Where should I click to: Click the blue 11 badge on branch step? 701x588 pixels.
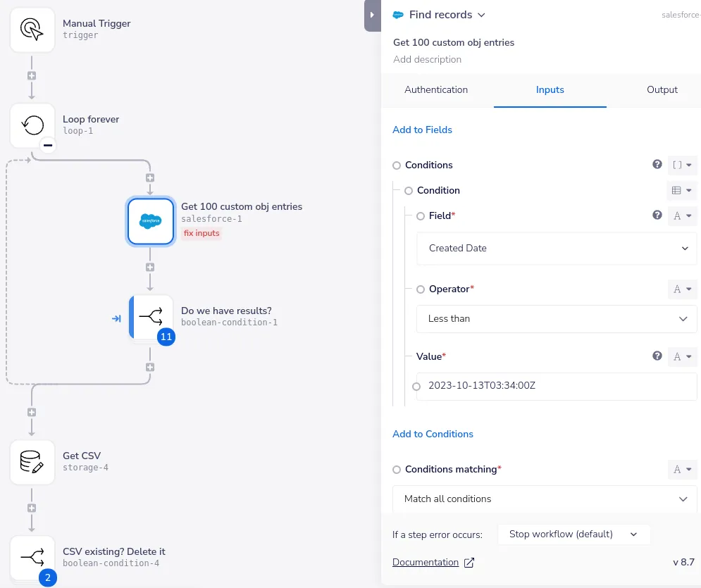coord(166,337)
